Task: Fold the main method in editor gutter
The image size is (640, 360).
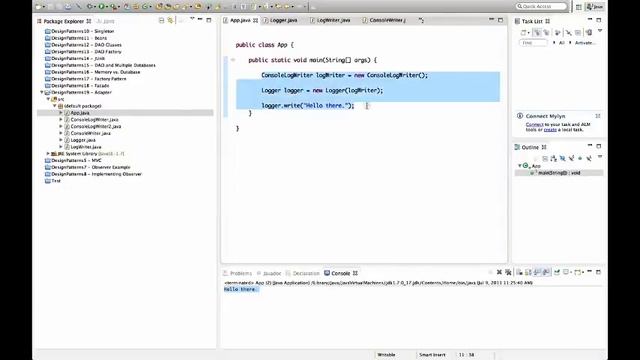Action: point(233,60)
